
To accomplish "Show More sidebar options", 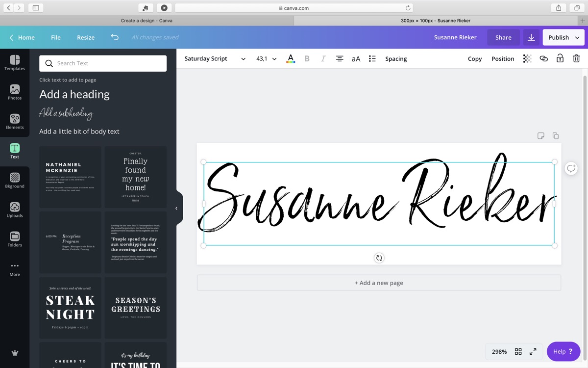I will [x=15, y=269].
